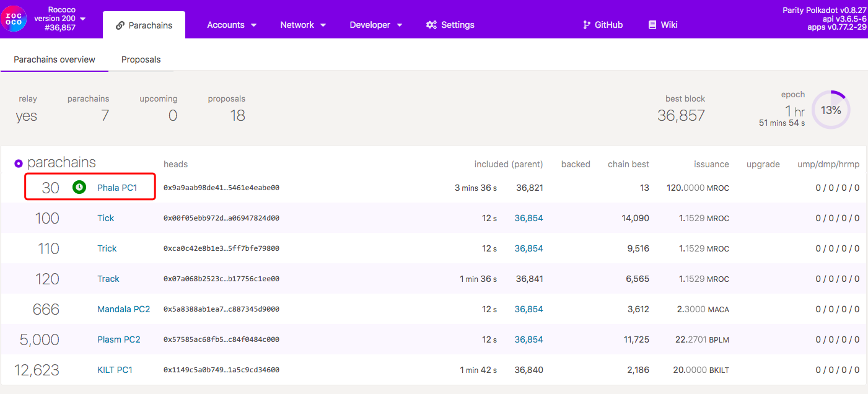The image size is (868, 394).
Task: Open the Plasm PC2 parachain link
Action: coord(119,339)
